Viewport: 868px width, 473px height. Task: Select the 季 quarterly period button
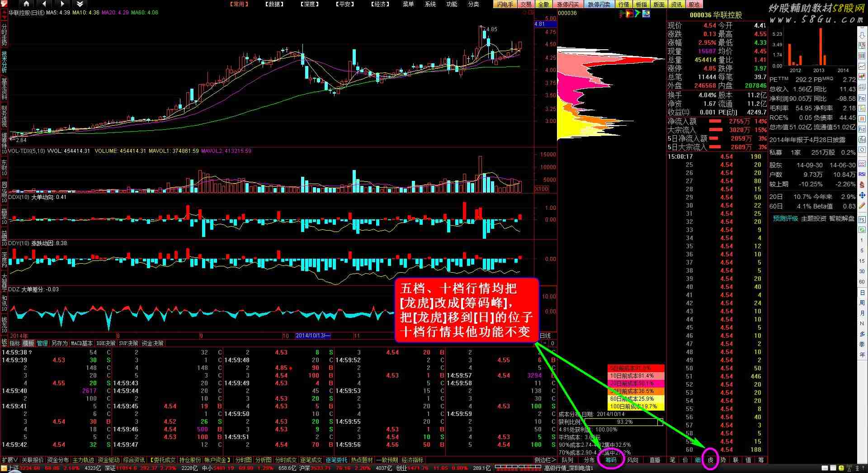click(x=862, y=345)
